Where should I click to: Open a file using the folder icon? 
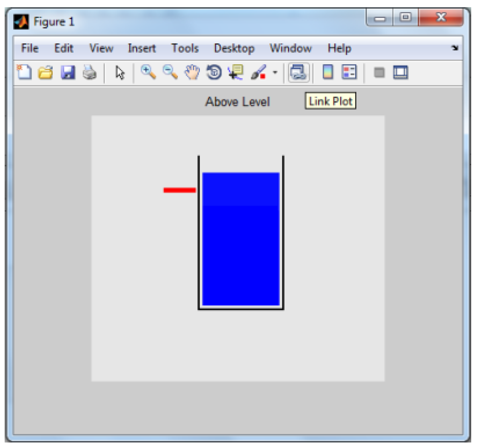point(45,73)
